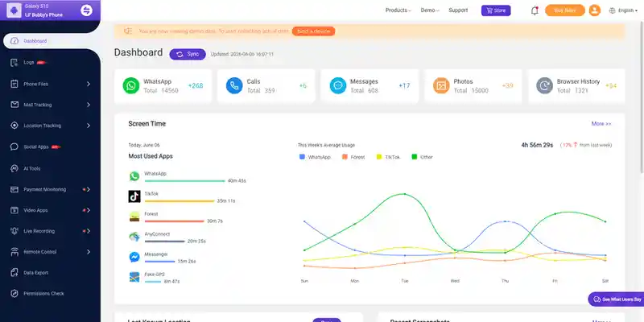This screenshot has height=322, width=644.
Task: Click the Permissions Check shield icon
Action: (x=14, y=294)
